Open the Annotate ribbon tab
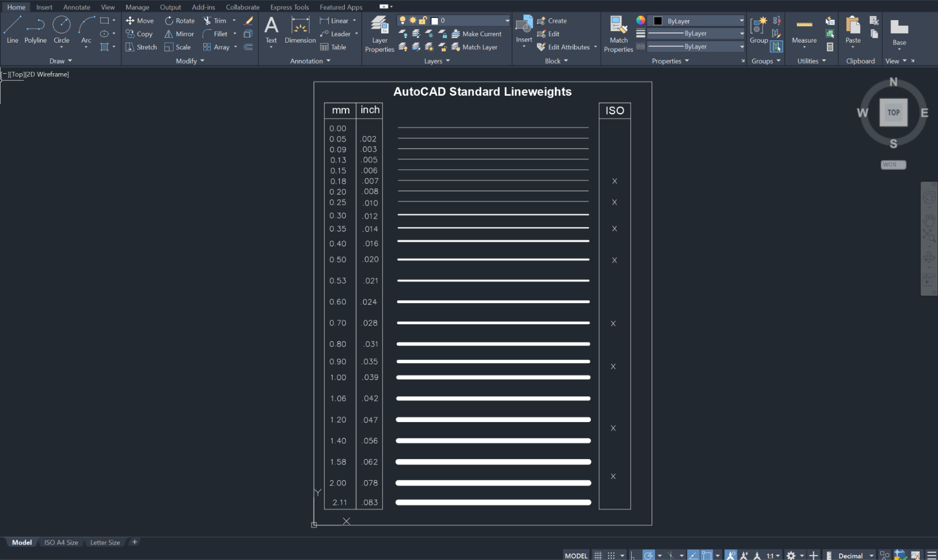The image size is (938, 560). 76,7
